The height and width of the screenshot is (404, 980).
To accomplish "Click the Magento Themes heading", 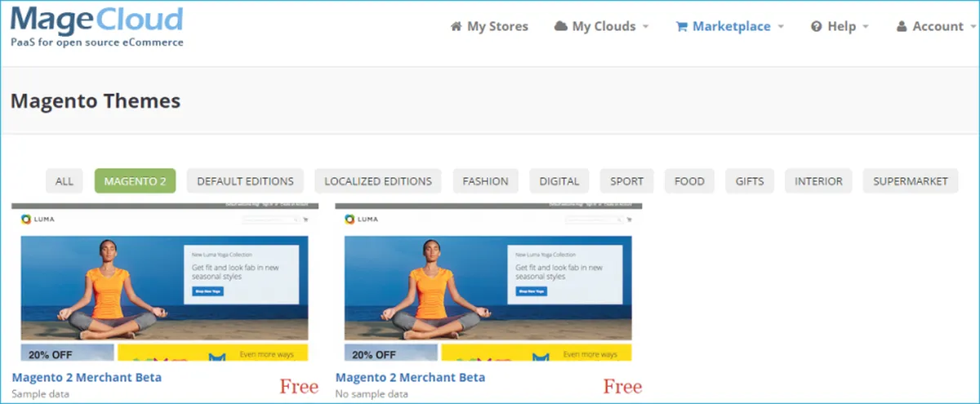I will [x=96, y=101].
